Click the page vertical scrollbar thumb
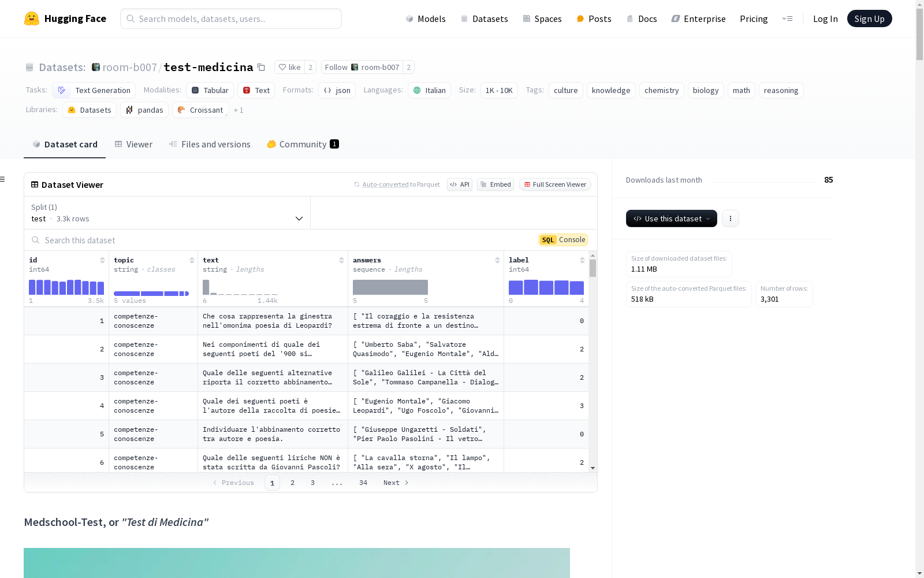This screenshot has height=578, width=924. [919, 35]
